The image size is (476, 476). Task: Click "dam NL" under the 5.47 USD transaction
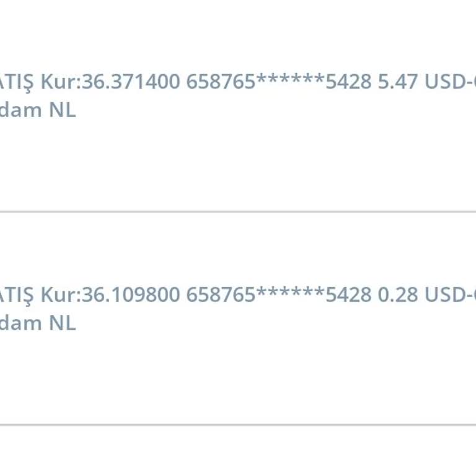[x=37, y=110]
